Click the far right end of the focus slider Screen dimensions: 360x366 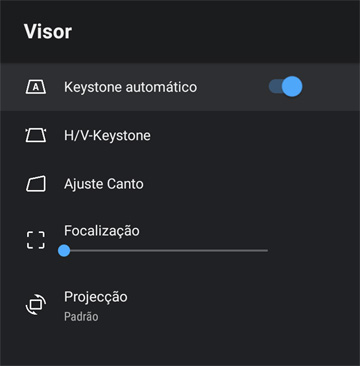267,251
